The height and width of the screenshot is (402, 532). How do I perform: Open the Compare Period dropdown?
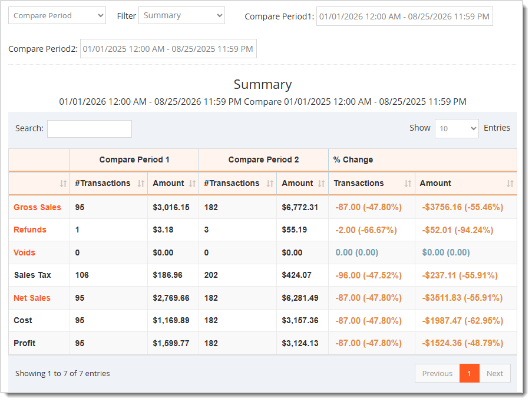click(57, 15)
